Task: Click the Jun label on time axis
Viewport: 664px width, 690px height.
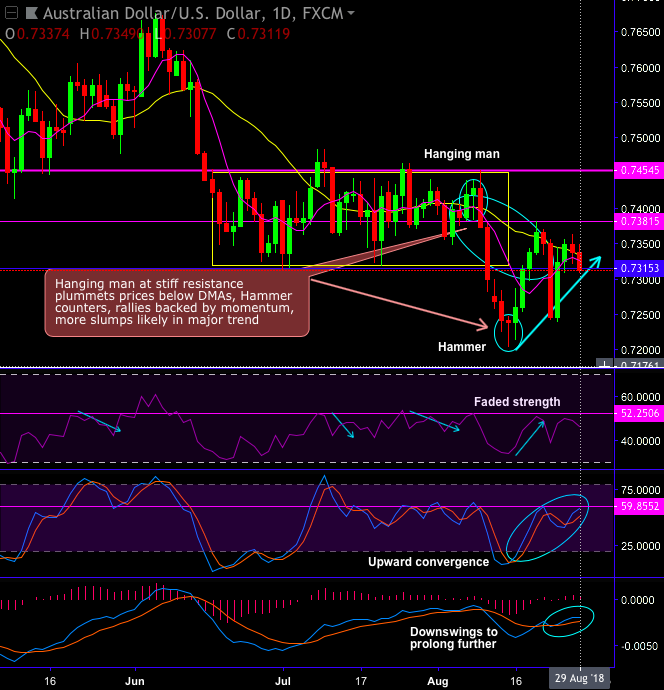Action: click(135, 681)
